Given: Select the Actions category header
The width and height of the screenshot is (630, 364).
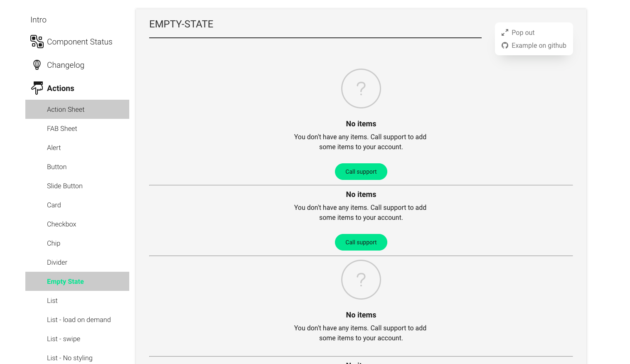Looking at the screenshot, I should 61,88.
